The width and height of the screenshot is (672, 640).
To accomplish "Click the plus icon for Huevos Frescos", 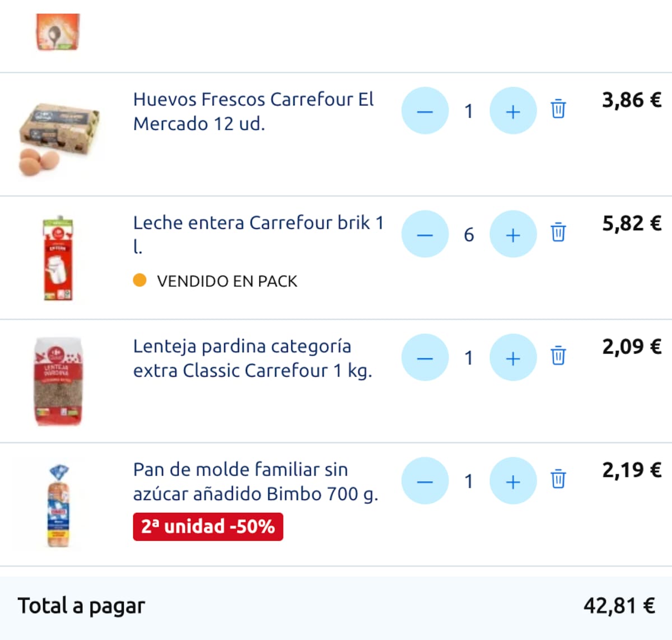I will coord(513,111).
